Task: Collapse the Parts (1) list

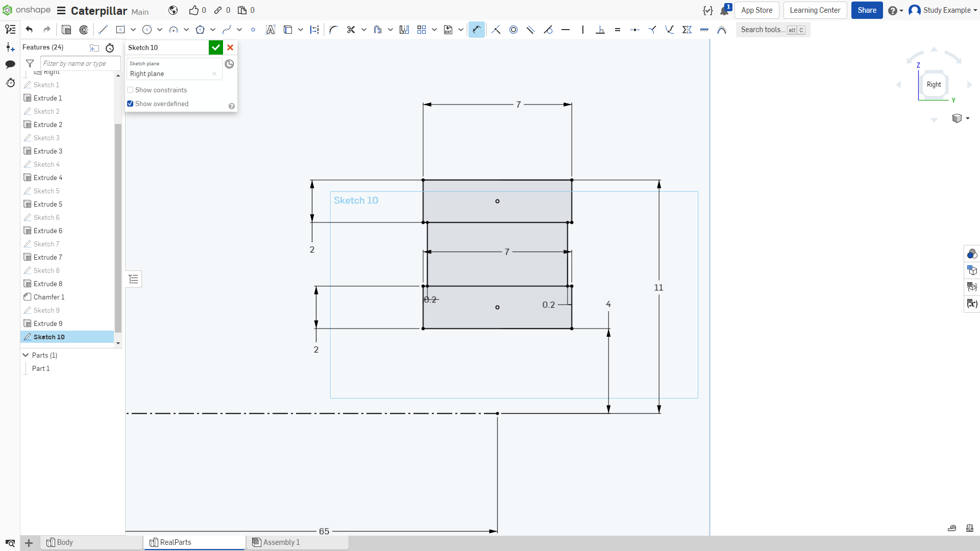Action: (x=26, y=355)
